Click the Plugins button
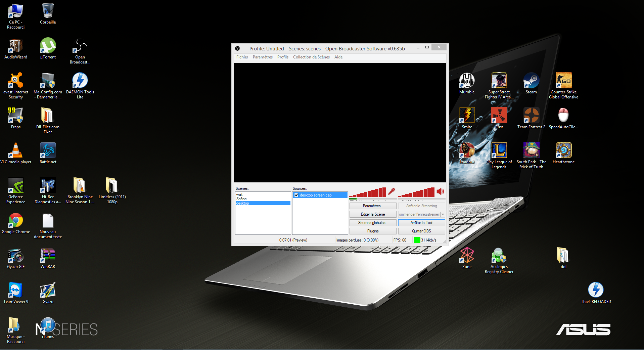The image size is (644, 350). tap(373, 231)
